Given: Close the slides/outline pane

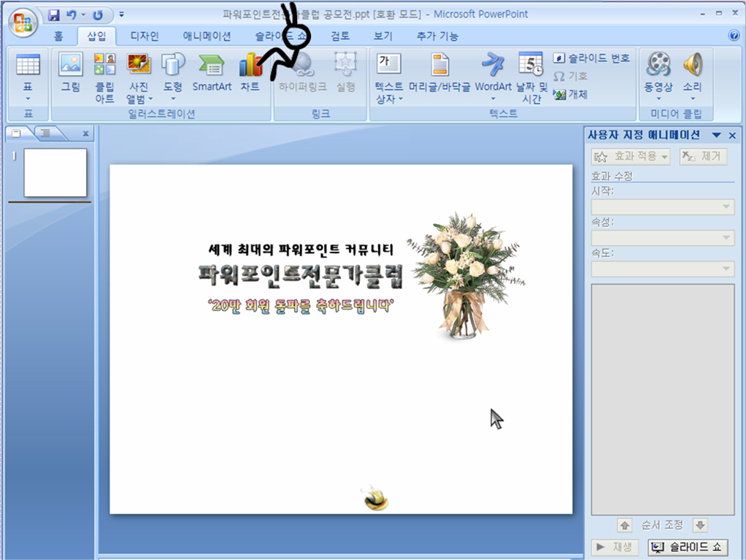Looking at the screenshot, I should point(85,134).
